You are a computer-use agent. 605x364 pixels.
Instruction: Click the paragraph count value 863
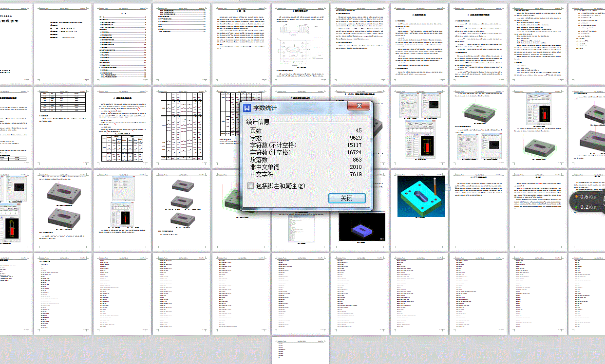click(x=357, y=160)
